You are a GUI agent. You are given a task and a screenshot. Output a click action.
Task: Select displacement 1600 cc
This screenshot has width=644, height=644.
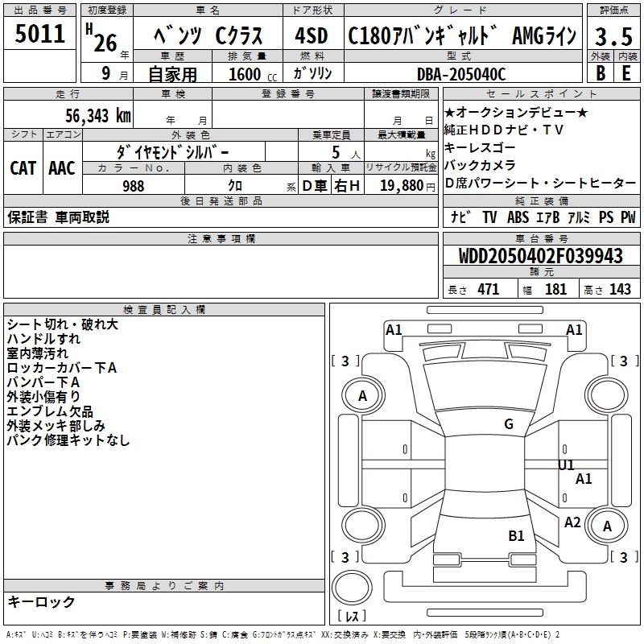pyautogui.click(x=252, y=74)
